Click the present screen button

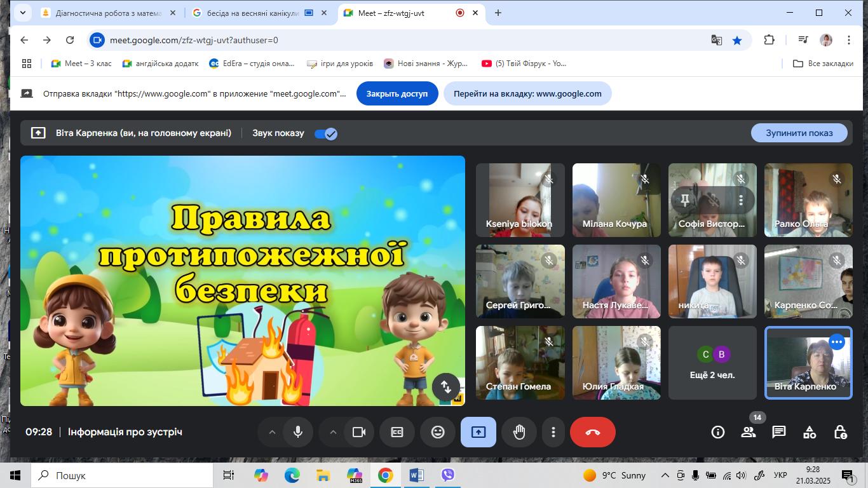tap(478, 432)
